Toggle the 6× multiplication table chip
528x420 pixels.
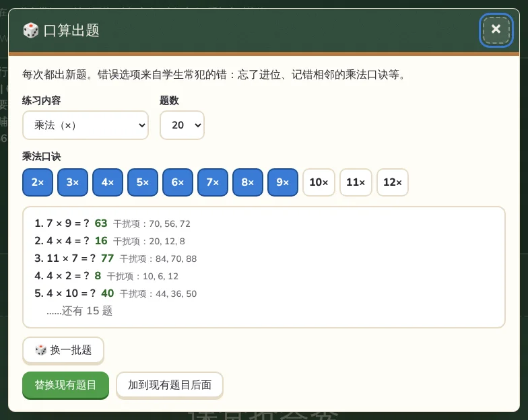[178, 182]
